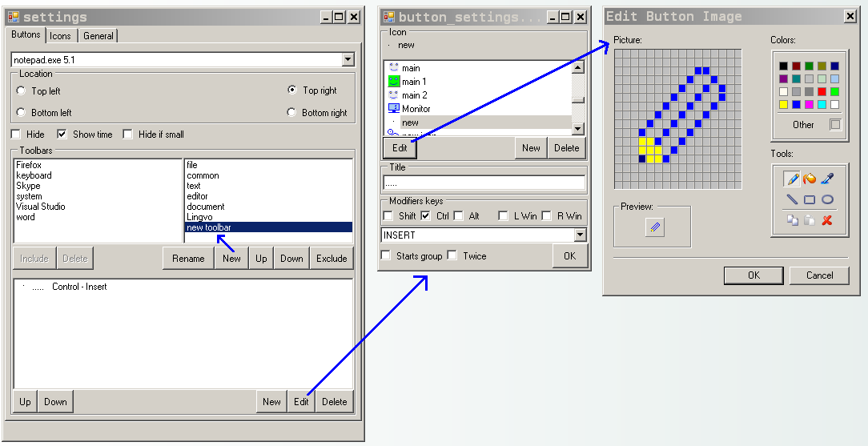Image resolution: width=868 pixels, height=446 pixels.
Task: Select the Rectangle drawing tool
Action: pos(810,199)
